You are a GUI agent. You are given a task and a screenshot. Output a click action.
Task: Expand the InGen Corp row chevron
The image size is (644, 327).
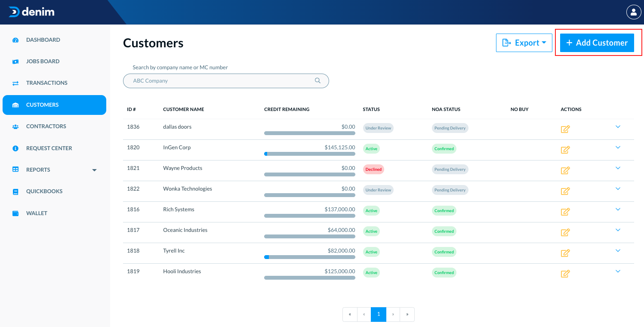(x=618, y=148)
